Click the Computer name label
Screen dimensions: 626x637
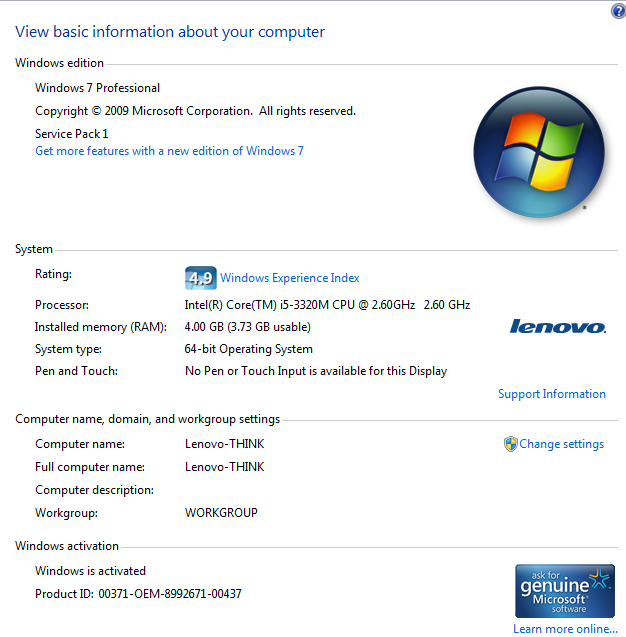80,444
